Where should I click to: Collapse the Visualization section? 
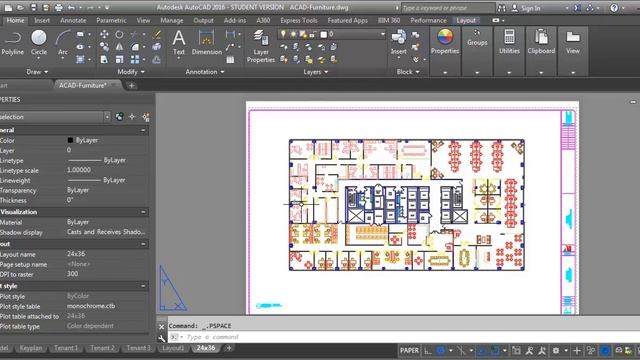point(143,212)
